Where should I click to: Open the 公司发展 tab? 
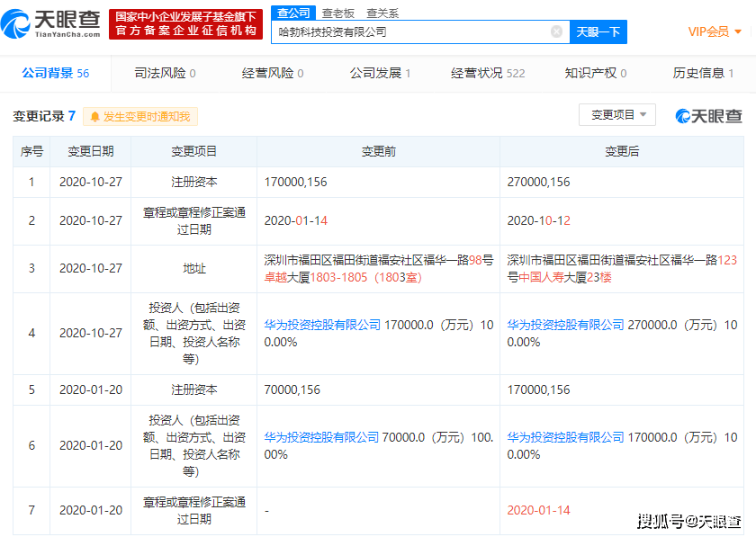coord(380,73)
